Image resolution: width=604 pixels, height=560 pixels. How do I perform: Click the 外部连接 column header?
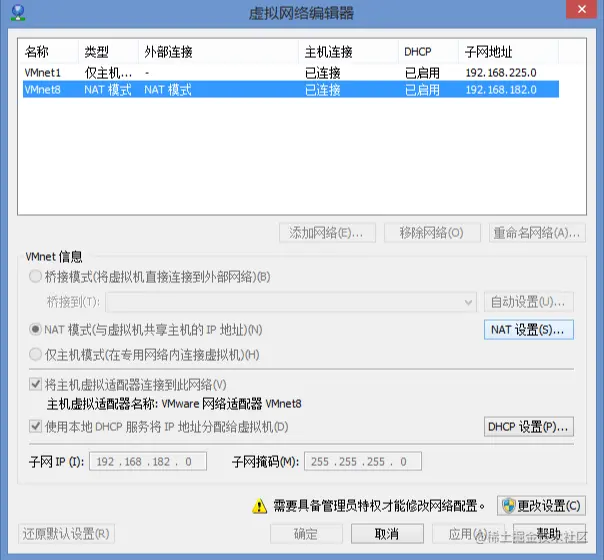pos(218,52)
